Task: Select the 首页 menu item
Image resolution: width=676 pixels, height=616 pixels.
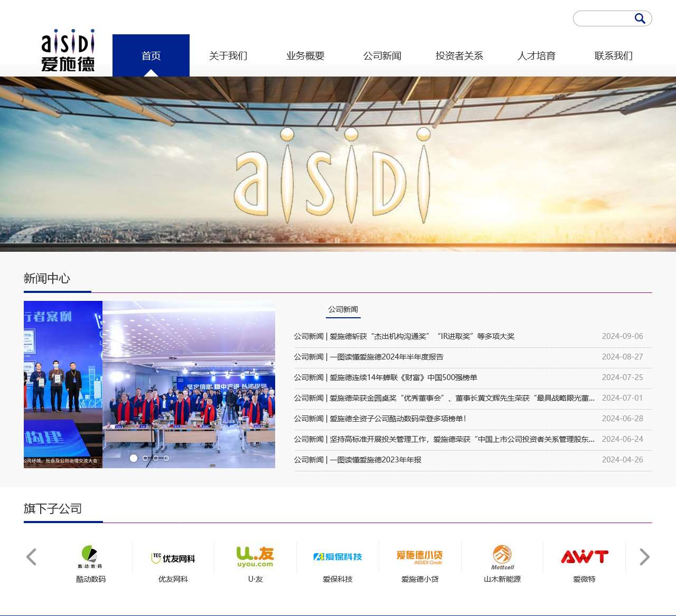Action: pos(151,55)
